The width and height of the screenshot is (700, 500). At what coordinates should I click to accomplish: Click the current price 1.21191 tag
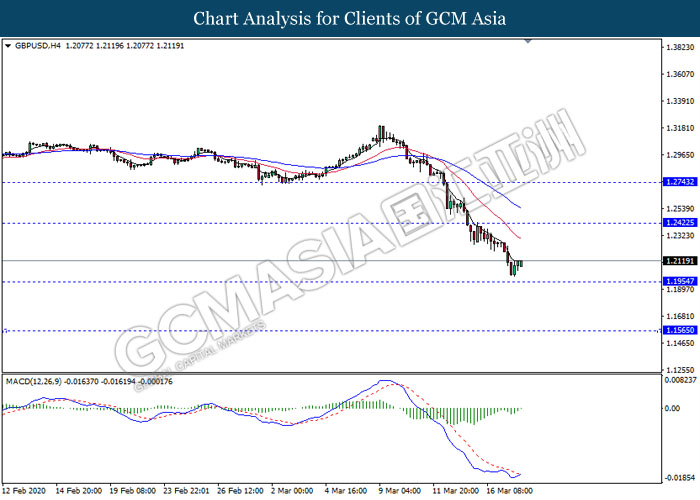(x=678, y=261)
